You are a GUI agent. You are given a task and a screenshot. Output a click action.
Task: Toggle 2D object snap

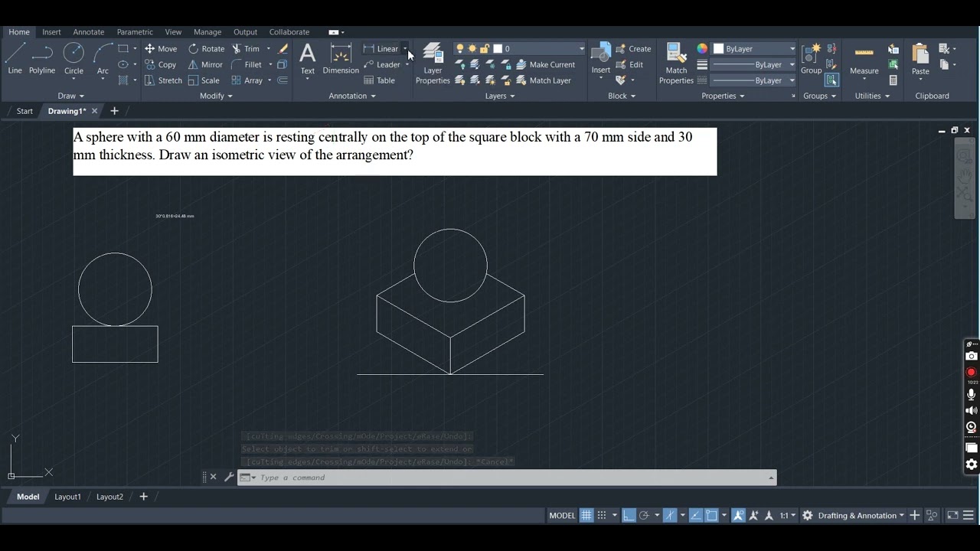[711, 515]
